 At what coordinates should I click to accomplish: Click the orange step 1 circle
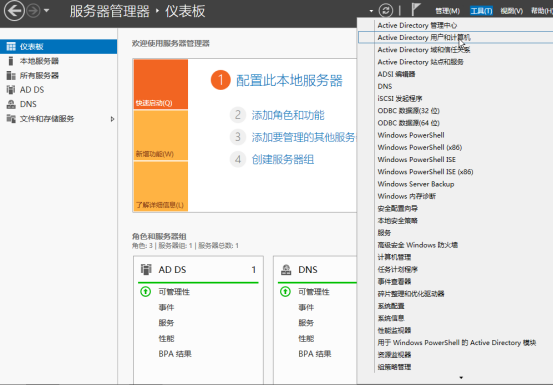(220, 80)
